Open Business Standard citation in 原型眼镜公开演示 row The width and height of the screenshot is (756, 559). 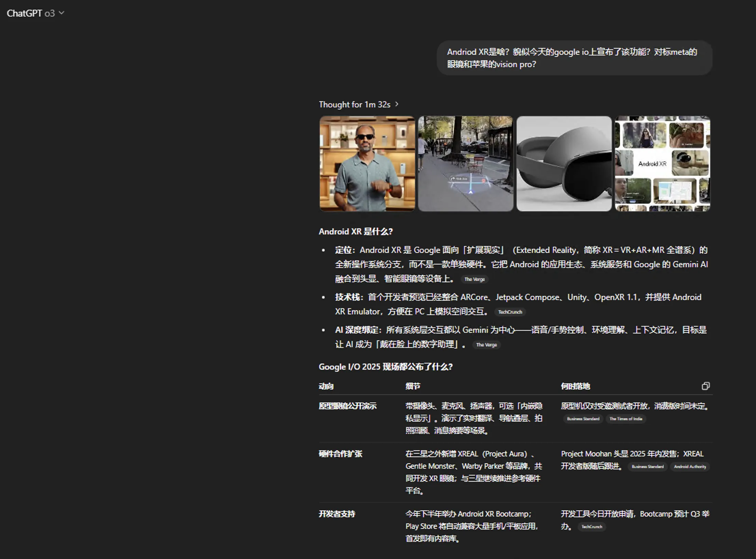(x=583, y=419)
